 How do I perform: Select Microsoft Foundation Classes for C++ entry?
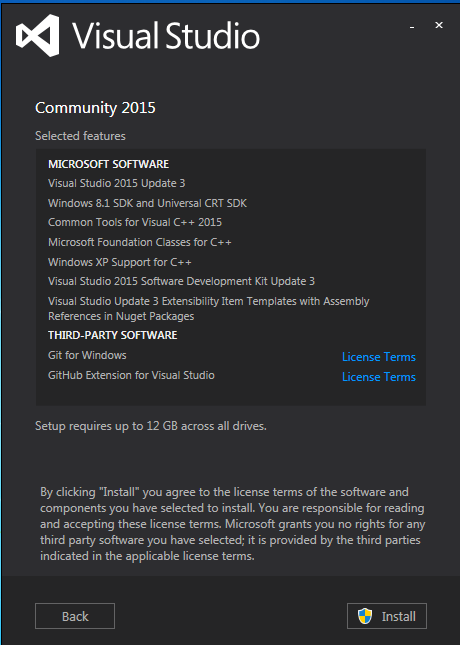point(139,242)
